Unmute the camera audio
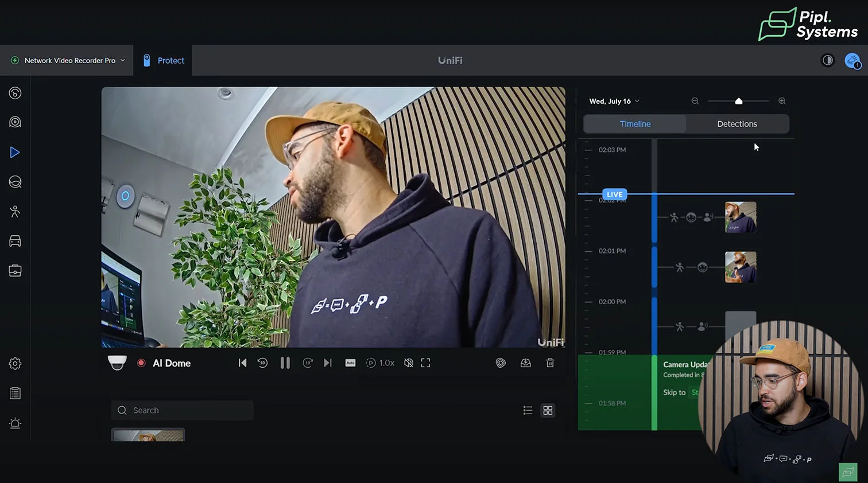This screenshot has height=483, width=868. click(409, 363)
